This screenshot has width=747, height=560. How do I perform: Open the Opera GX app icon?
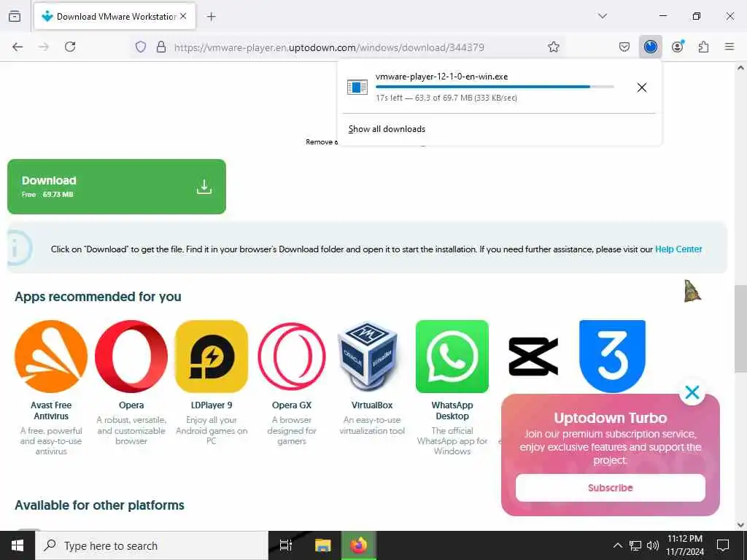pyautogui.click(x=292, y=356)
